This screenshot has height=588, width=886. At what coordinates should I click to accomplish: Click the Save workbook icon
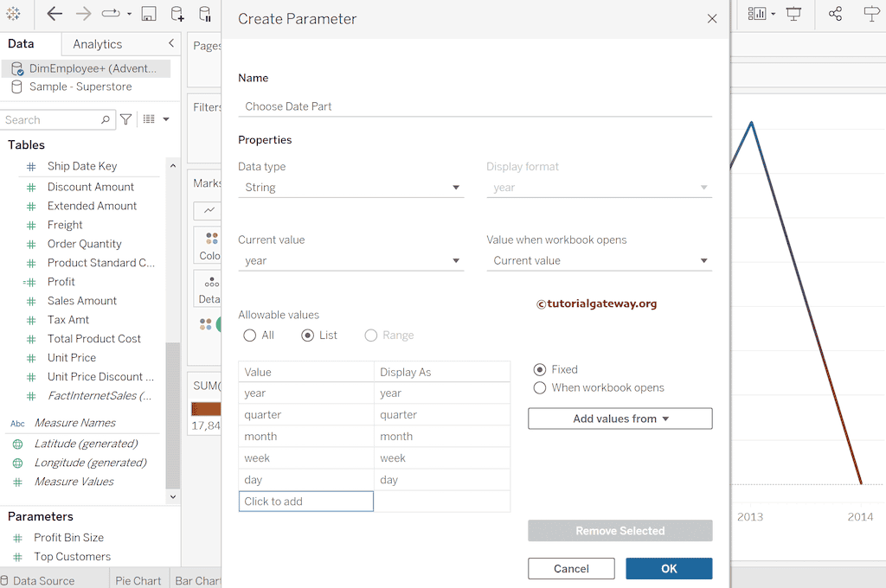pyautogui.click(x=149, y=14)
